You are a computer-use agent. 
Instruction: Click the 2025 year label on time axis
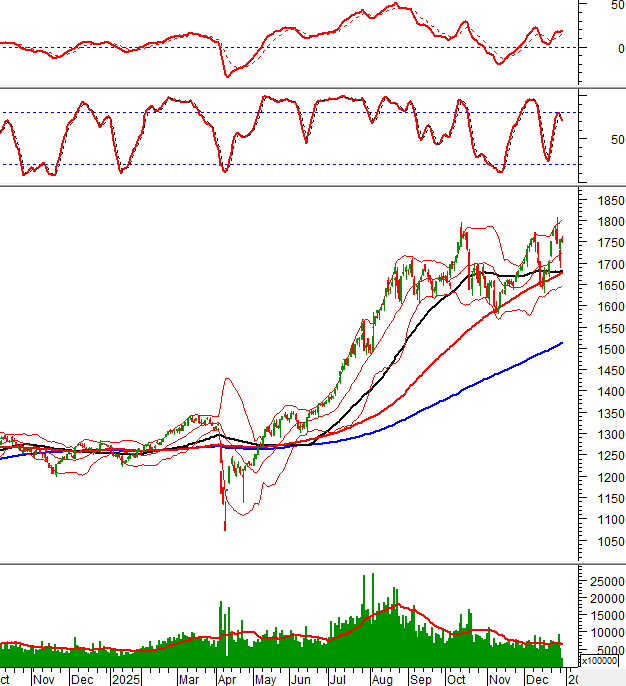[125, 678]
